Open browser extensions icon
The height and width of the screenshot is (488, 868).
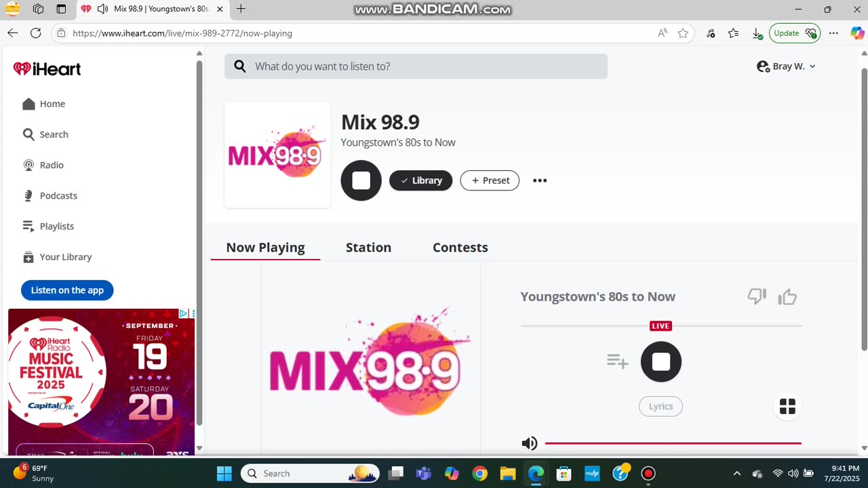coord(711,33)
